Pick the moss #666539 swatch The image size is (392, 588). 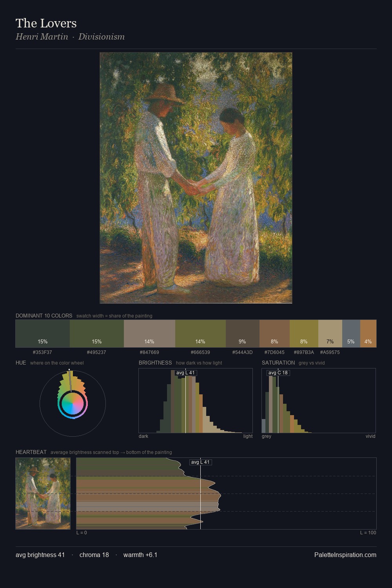point(200,334)
